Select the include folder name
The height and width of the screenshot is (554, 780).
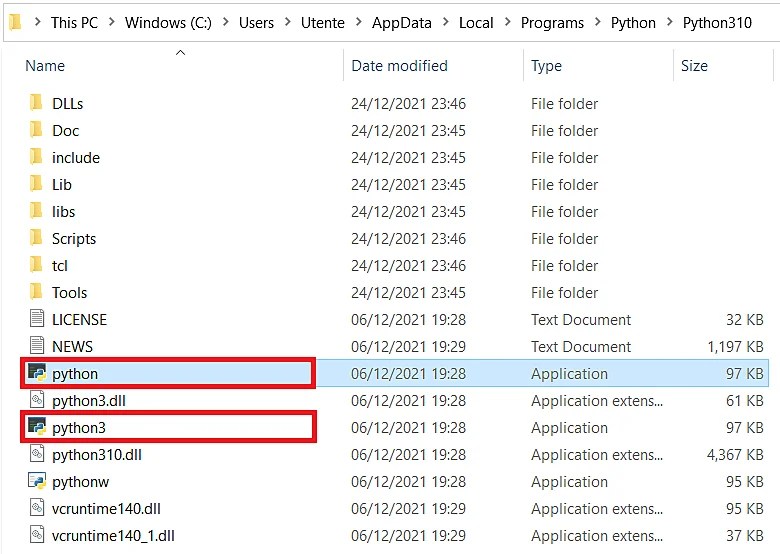click(x=76, y=158)
